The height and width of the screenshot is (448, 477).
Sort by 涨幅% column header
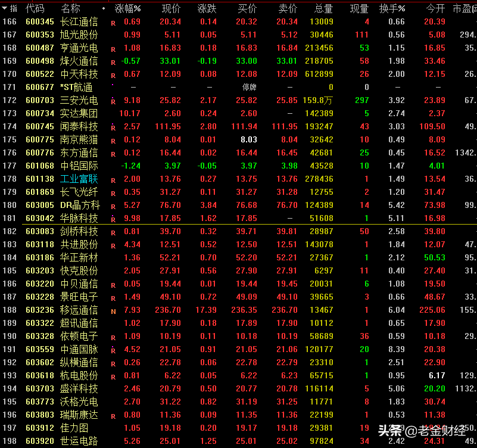click(x=127, y=8)
